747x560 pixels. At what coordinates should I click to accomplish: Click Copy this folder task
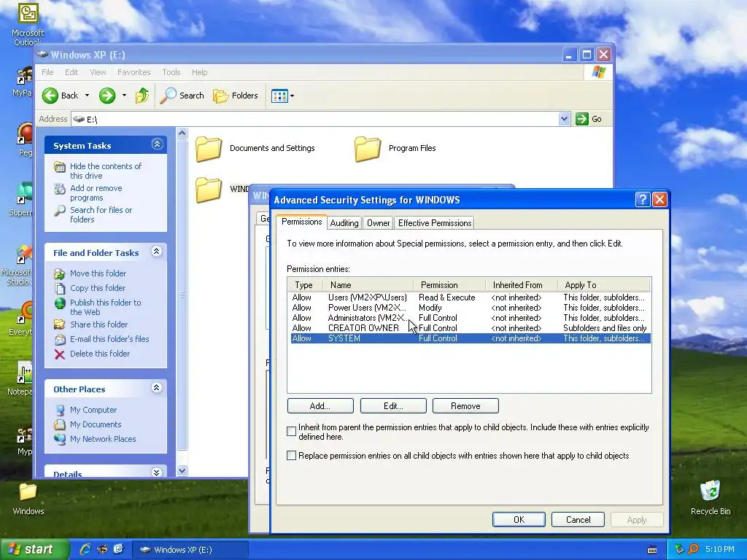tap(98, 288)
